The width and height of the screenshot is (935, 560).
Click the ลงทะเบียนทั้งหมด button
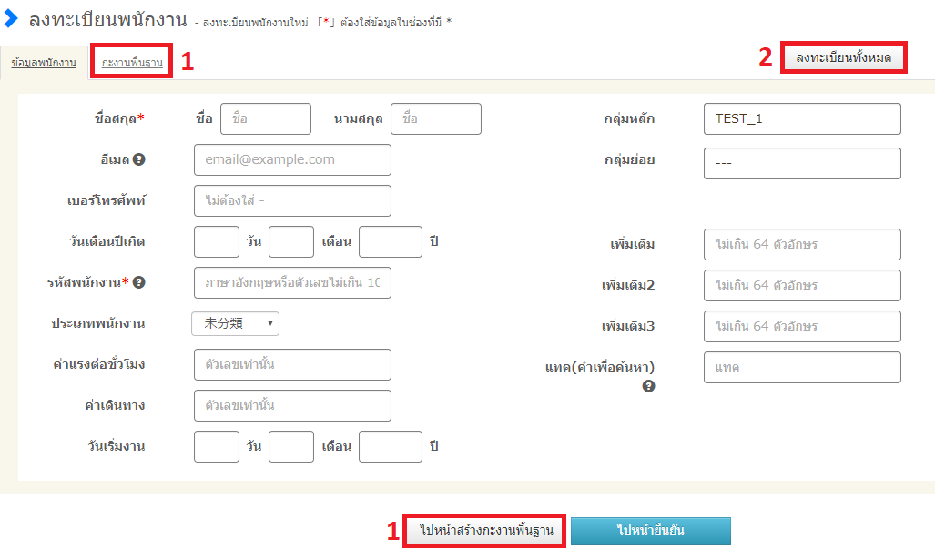843,57
